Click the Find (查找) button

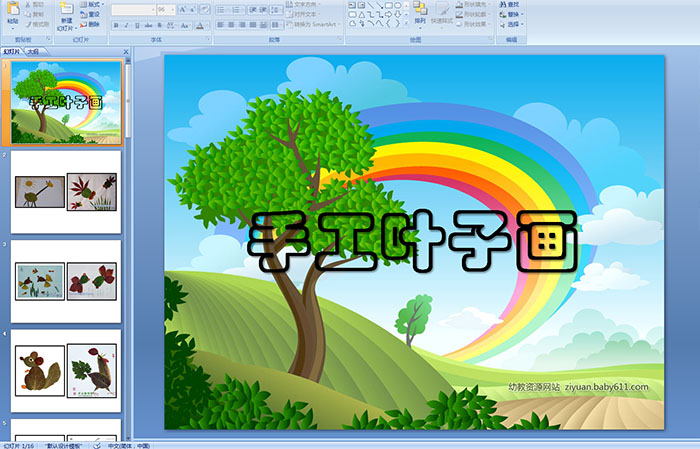[509, 4]
